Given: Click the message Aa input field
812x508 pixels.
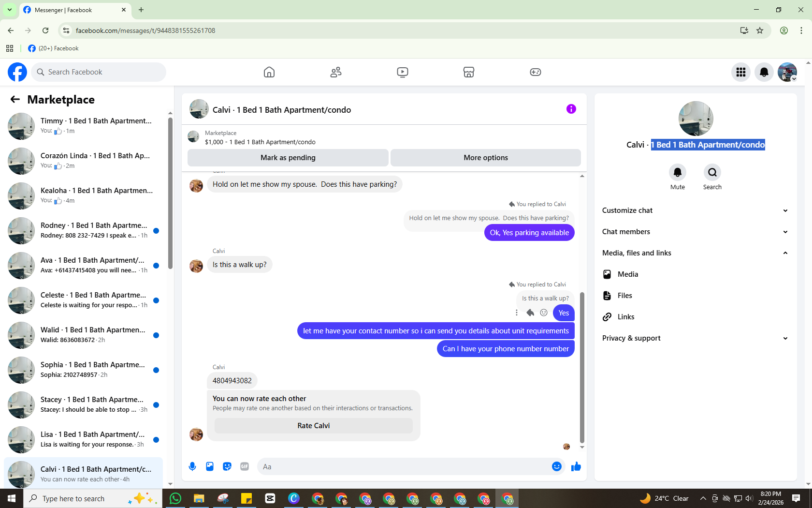Looking at the screenshot, I should click(404, 467).
